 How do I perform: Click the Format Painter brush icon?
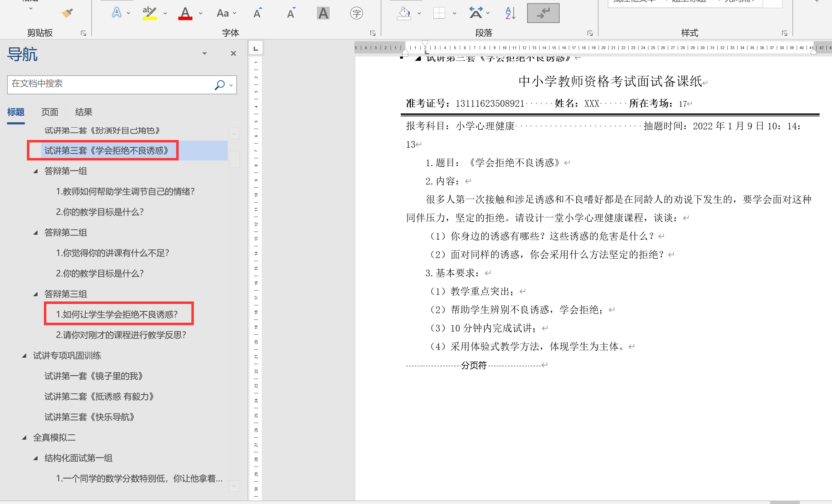pos(67,13)
